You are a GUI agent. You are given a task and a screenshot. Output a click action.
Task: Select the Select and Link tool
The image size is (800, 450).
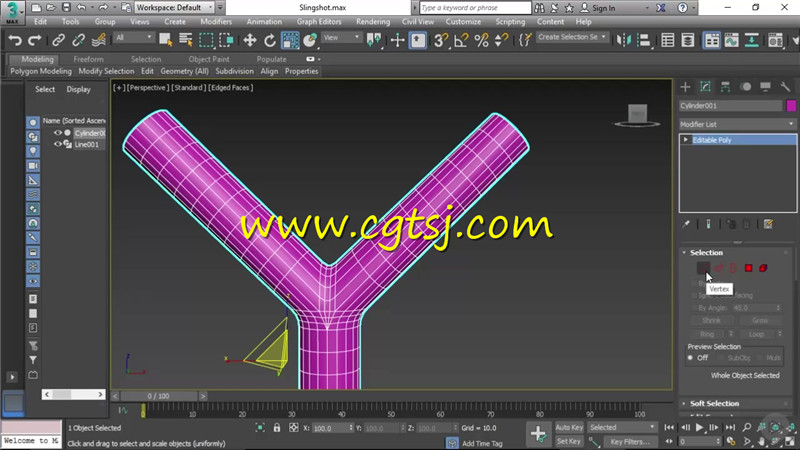59,40
